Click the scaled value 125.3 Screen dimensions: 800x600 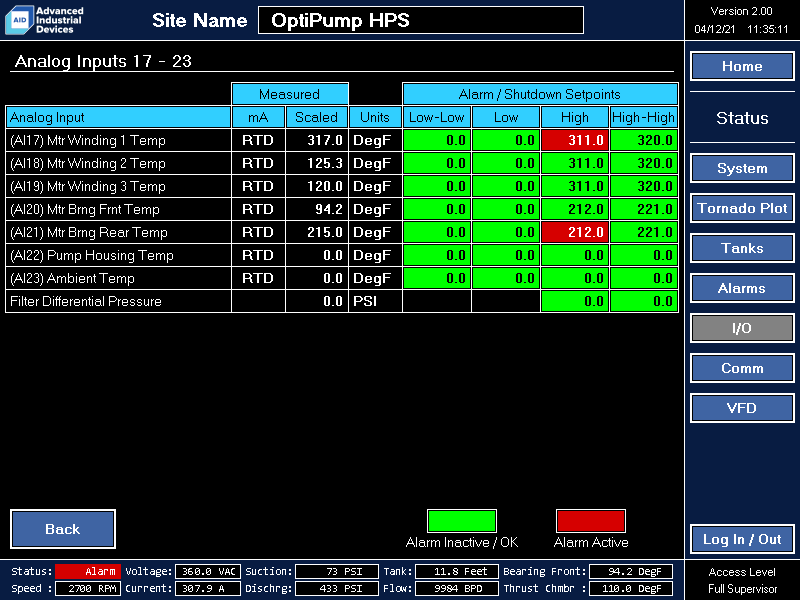click(324, 163)
